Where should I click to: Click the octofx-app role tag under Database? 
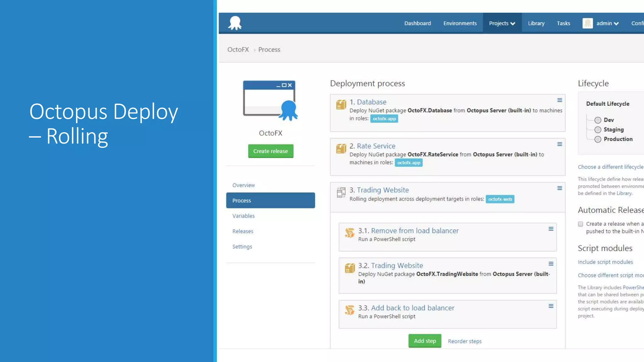pos(384,119)
